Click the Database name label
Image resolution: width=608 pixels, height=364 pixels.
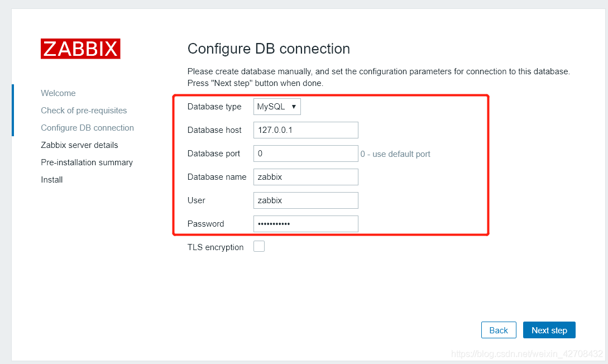tap(217, 177)
